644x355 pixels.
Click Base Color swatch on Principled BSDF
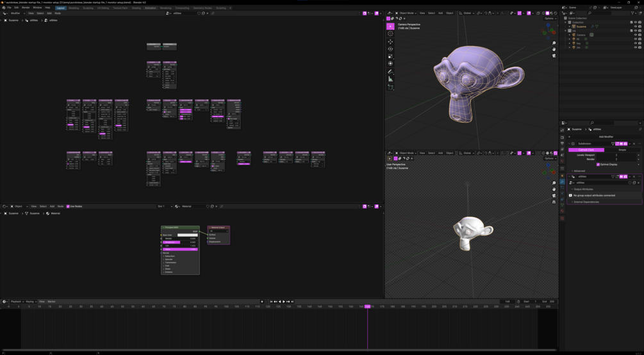pos(187,235)
